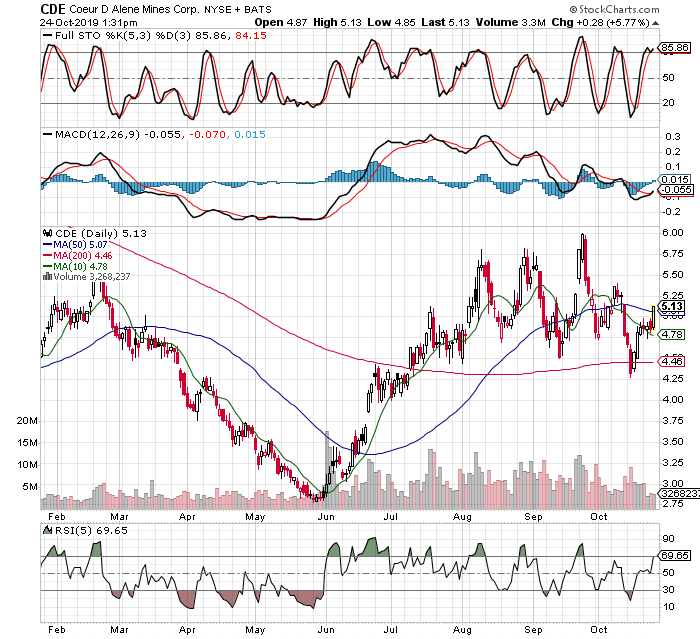Click the StockCharts.com copyright text
The image size is (700, 639).
tap(614, 9)
